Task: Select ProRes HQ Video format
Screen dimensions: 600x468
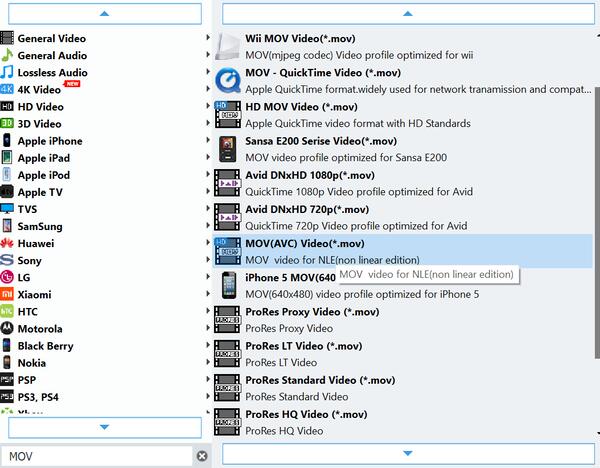Action: click(307, 414)
